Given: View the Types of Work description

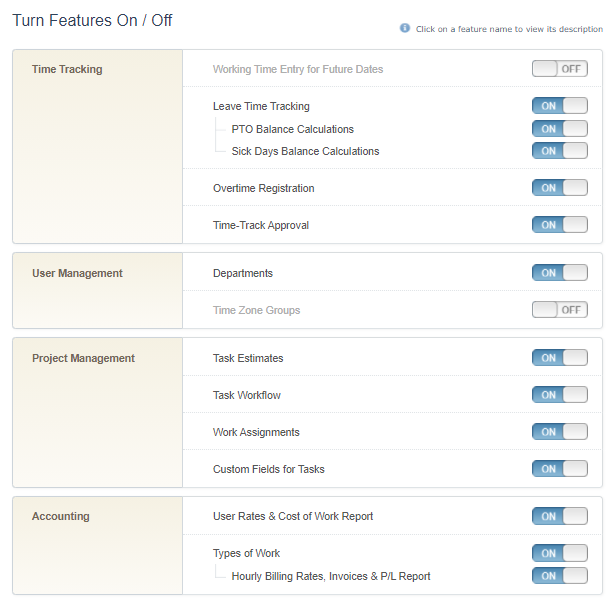Looking at the screenshot, I should click(246, 553).
